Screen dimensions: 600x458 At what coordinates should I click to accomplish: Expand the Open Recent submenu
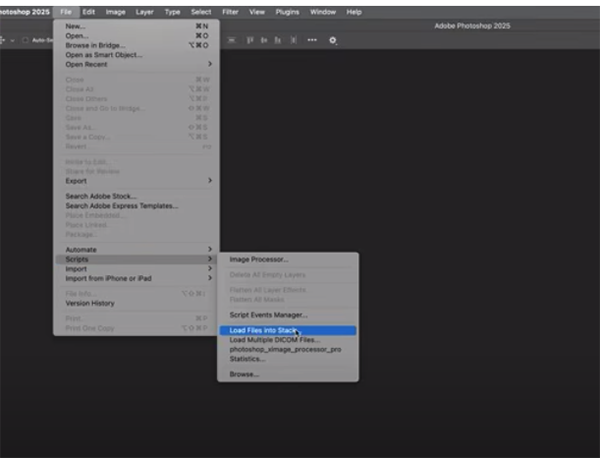tap(136, 64)
